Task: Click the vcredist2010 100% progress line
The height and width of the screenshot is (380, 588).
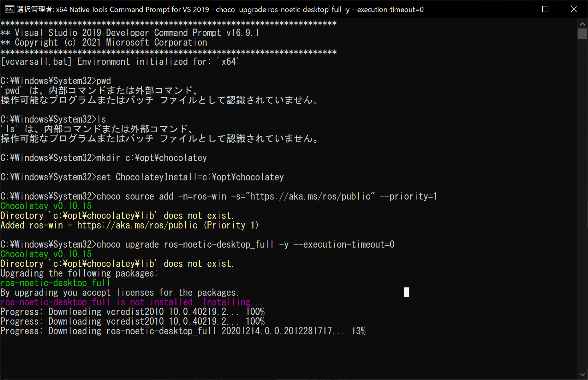Action: [132, 311]
